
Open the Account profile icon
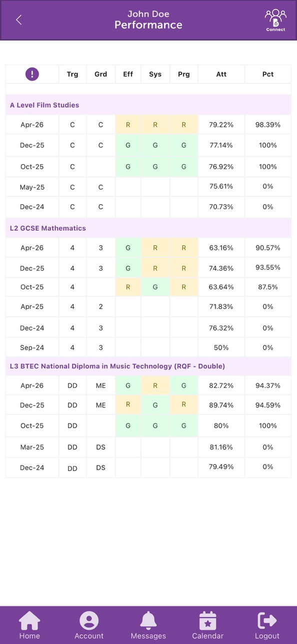[x=89, y=625]
